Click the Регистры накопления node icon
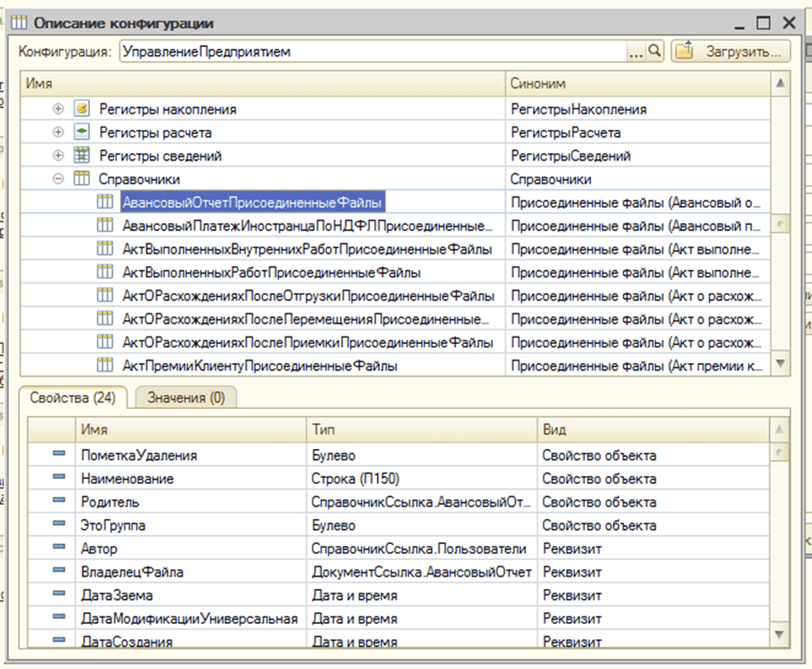 82,109
